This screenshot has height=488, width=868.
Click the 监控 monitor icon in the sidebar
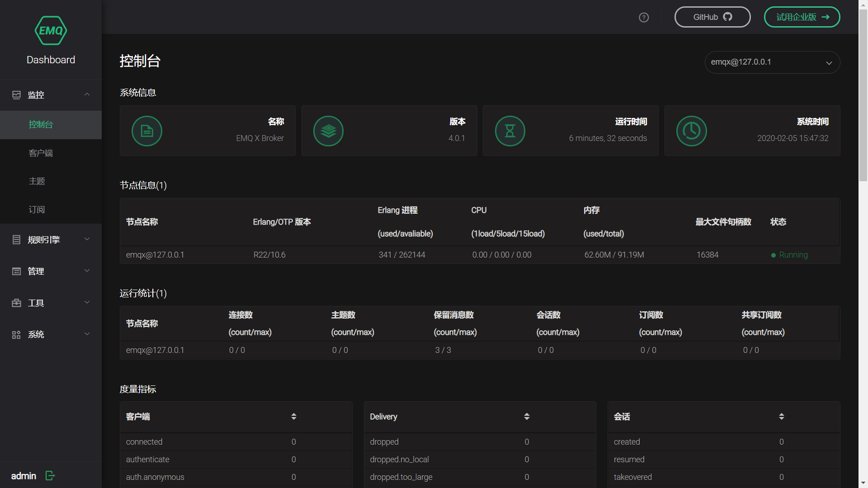tap(17, 95)
